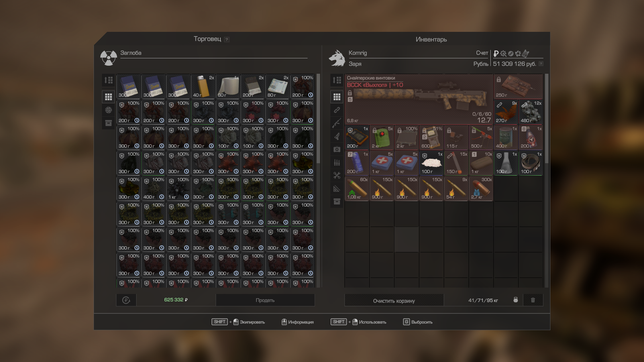
Task: Open the trader item sorting control
Action: pos(108,80)
